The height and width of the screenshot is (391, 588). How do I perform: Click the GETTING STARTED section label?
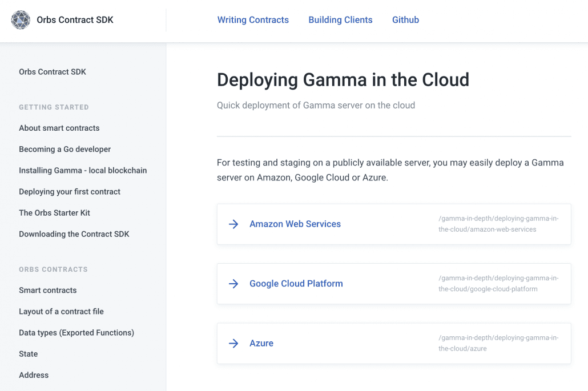(x=54, y=107)
